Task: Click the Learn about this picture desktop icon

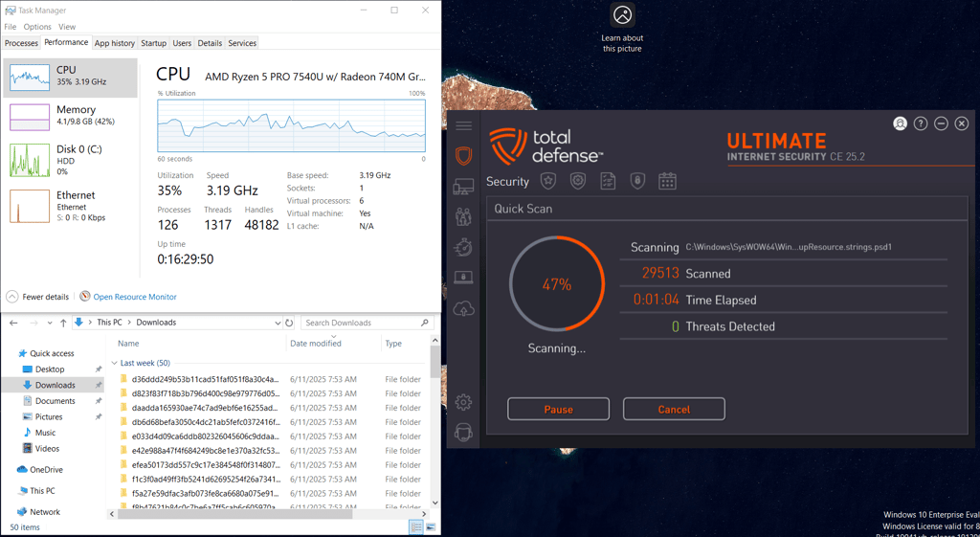Action: (x=622, y=28)
